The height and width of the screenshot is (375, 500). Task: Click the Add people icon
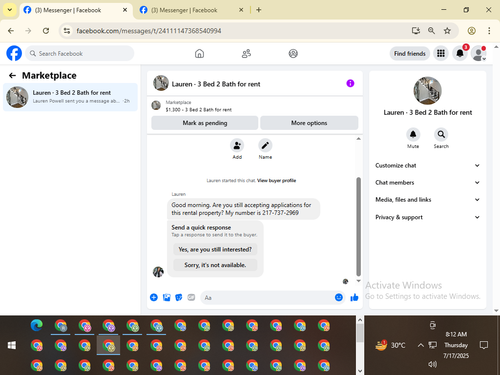237,145
